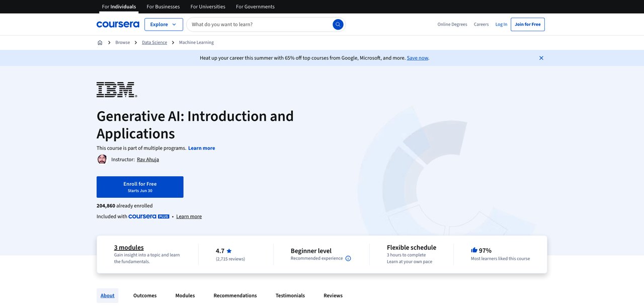Click the Join for Free button
This screenshot has height=307, width=644.
point(528,24)
